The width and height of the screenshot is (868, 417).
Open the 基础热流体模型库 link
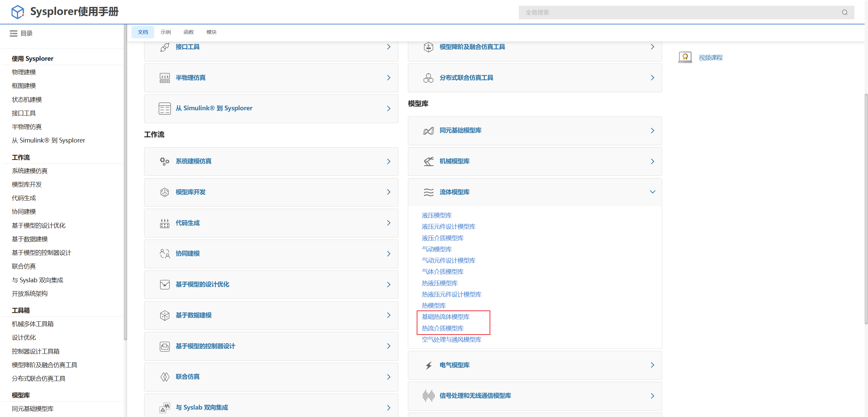click(x=446, y=317)
